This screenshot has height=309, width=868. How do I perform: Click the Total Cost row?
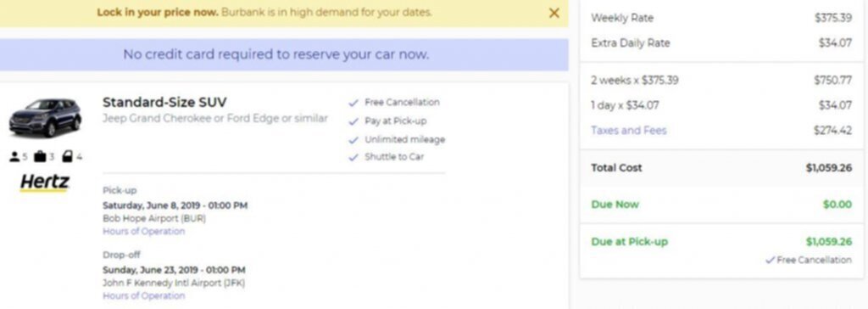pyautogui.click(x=721, y=167)
